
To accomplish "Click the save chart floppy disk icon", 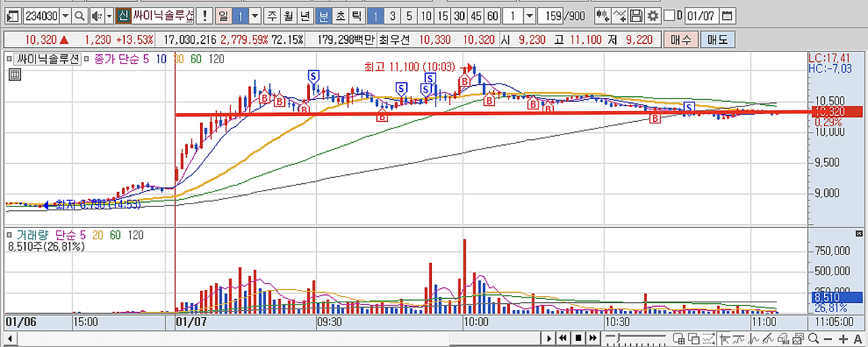I will click(636, 16).
